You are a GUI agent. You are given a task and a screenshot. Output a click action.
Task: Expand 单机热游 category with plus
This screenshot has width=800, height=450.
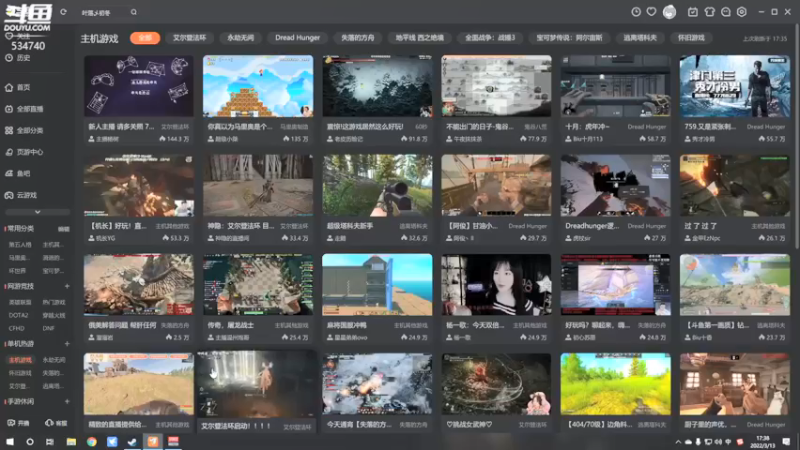tap(67, 344)
